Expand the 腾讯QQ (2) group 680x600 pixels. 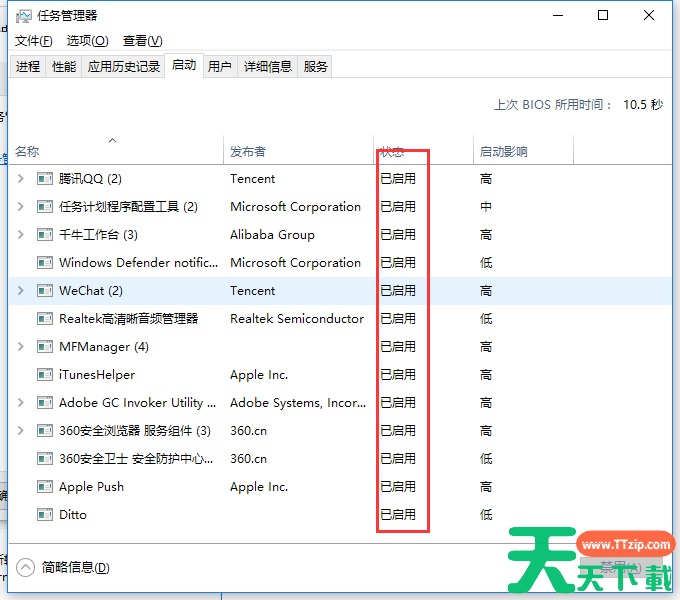(x=21, y=179)
